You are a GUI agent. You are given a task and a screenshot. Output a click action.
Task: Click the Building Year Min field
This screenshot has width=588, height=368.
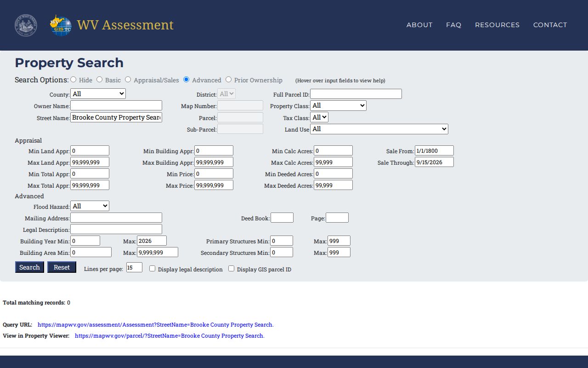(85, 241)
